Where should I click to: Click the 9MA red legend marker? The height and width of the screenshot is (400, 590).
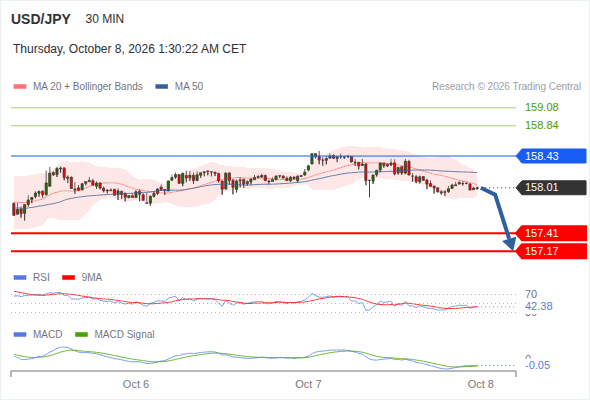tap(68, 278)
